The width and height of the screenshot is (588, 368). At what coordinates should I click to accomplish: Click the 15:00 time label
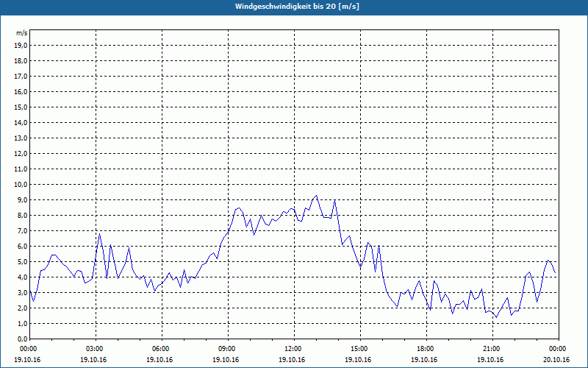click(x=360, y=349)
